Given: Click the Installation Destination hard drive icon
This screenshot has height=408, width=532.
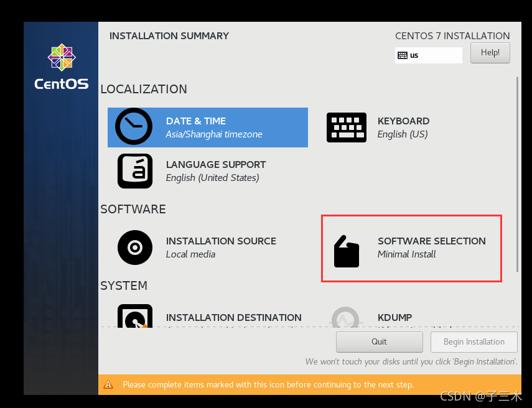Looking at the screenshot, I should [x=134, y=316].
